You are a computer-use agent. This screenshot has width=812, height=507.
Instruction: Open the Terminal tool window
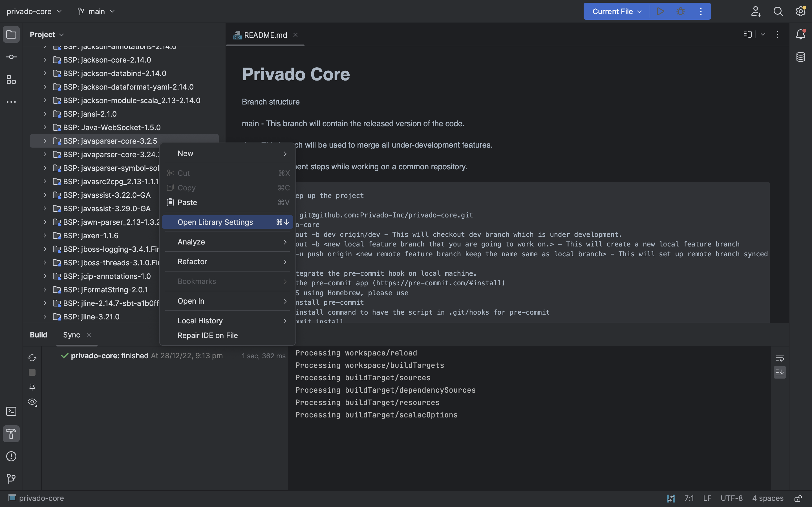11,411
